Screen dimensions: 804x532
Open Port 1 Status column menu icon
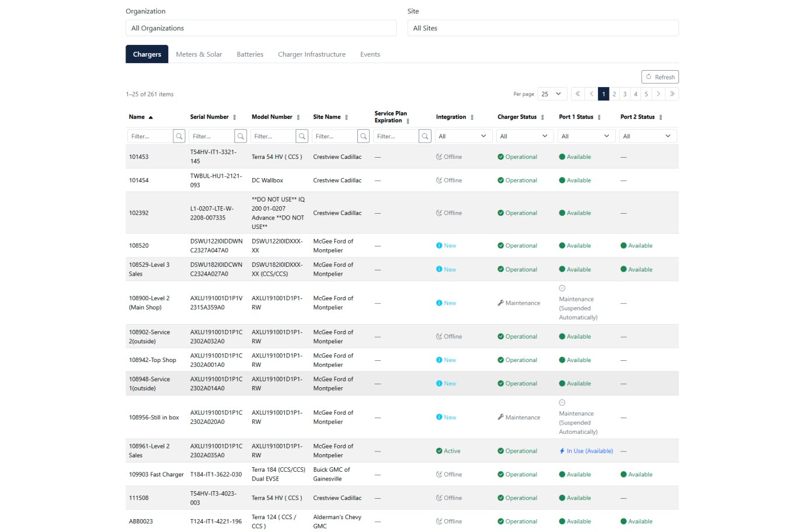[x=600, y=117]
